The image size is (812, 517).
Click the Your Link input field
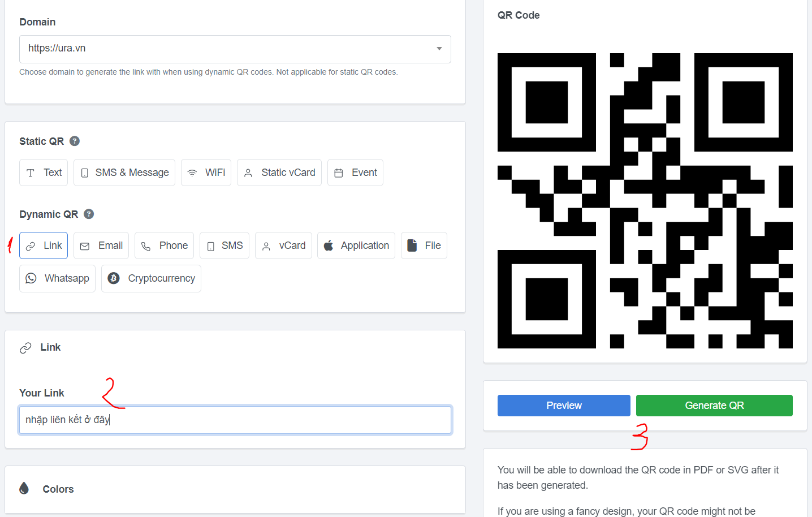pyautogui.click(x=235, y=420)
